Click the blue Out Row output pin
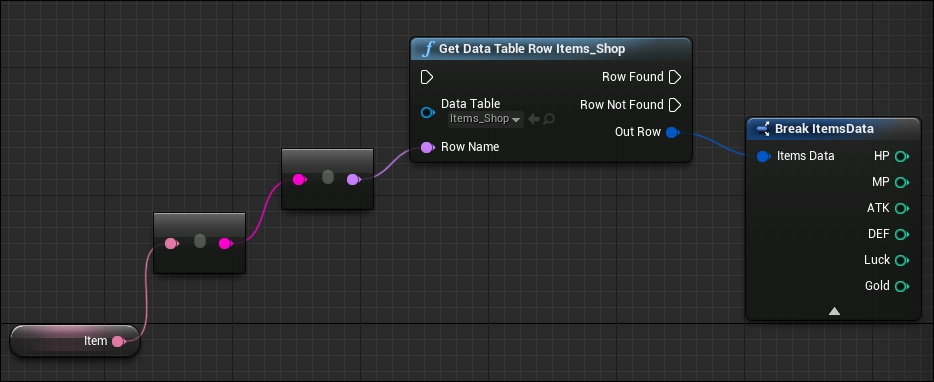 673,132
